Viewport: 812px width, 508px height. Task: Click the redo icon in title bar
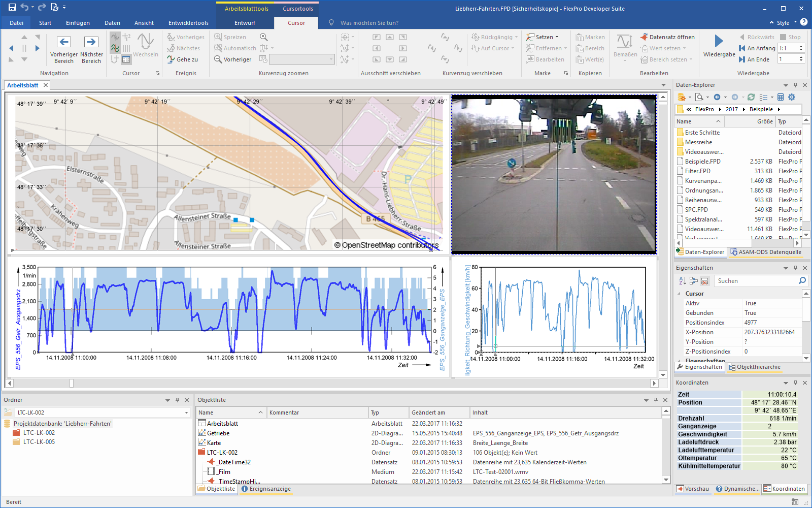(x=42, y=8)
